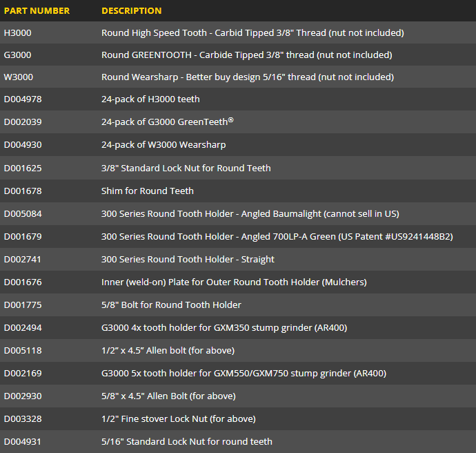Screen dimensions: 476x453
Task: Select part number D005084
Action: 23,213
